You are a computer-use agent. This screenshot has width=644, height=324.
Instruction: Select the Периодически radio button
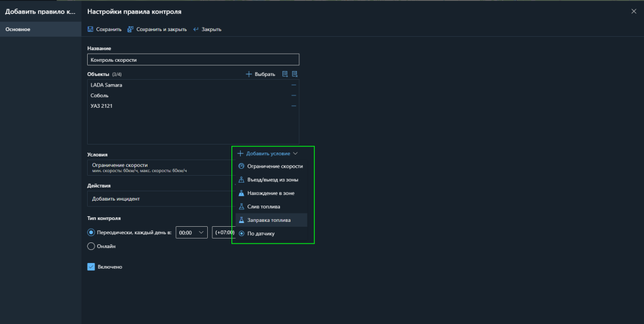click(91, 232)
